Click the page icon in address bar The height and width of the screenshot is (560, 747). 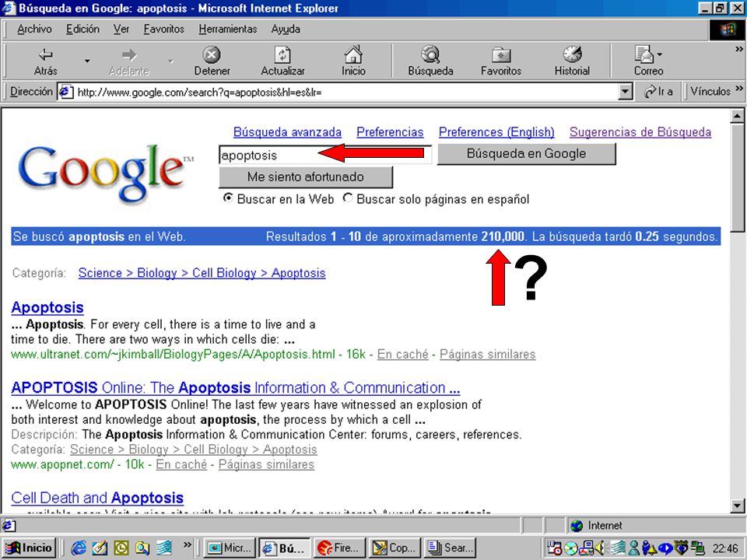[x=65, y=92]
